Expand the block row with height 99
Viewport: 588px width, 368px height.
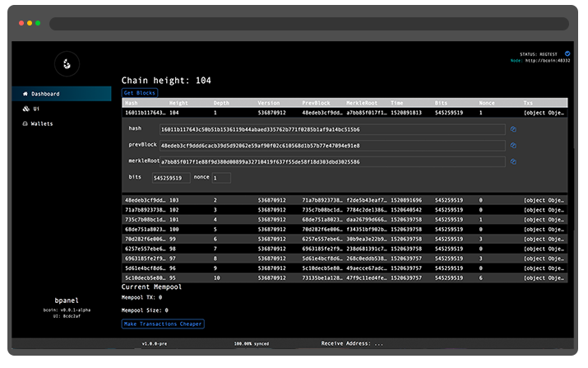(x=345, y=240)
